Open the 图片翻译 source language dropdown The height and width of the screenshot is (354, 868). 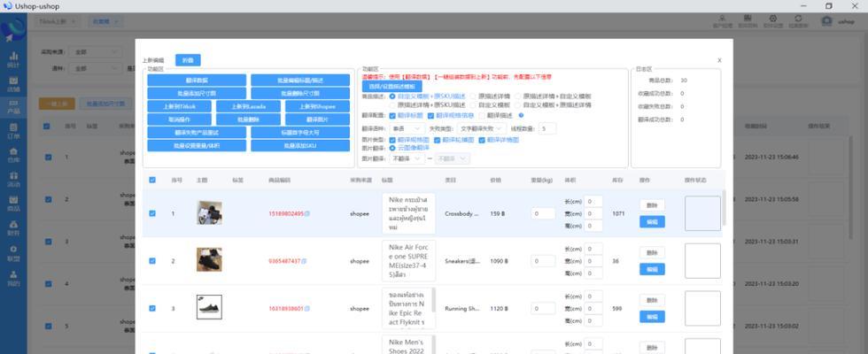[407, 158]
